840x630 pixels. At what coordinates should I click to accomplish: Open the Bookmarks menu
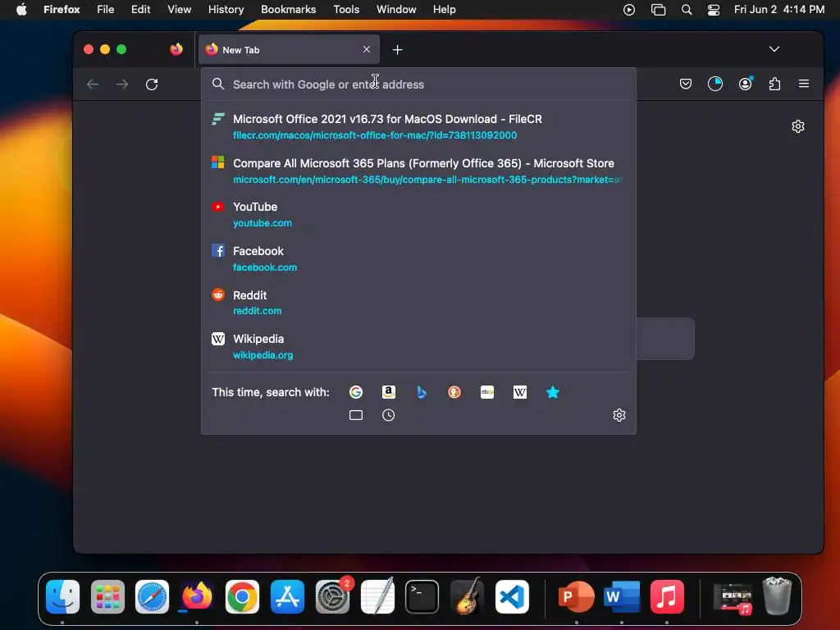click(288, 9)
